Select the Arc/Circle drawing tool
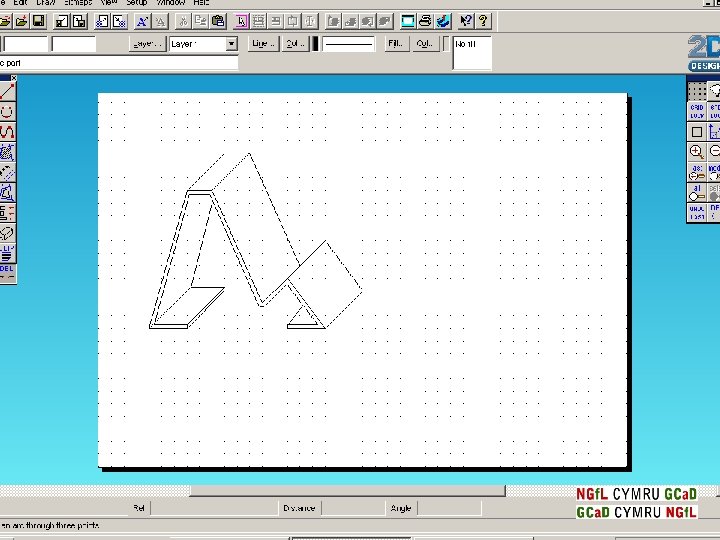The image size is (720, 540). [x=7, y=112]
